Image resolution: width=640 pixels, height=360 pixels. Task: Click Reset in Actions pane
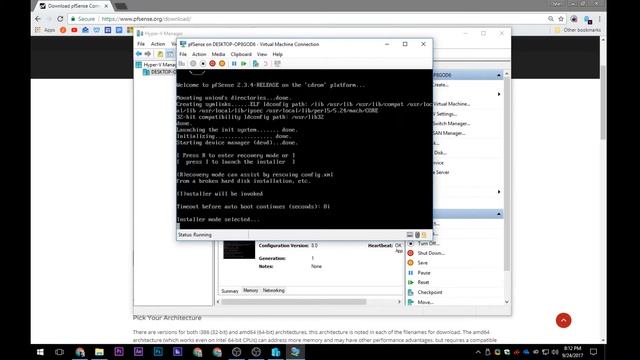[x=423, y=282]
